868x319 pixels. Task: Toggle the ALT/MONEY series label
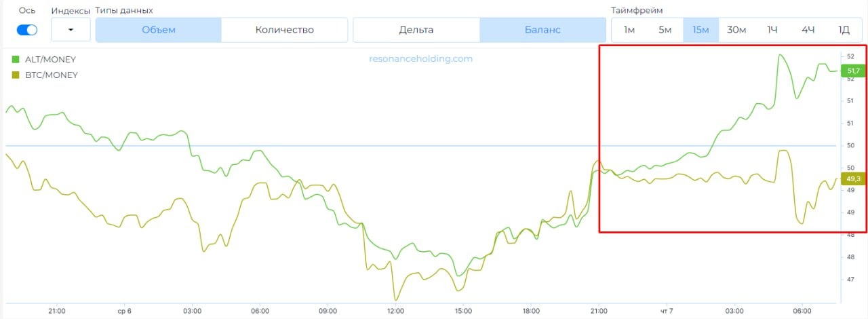coord(50,60)
